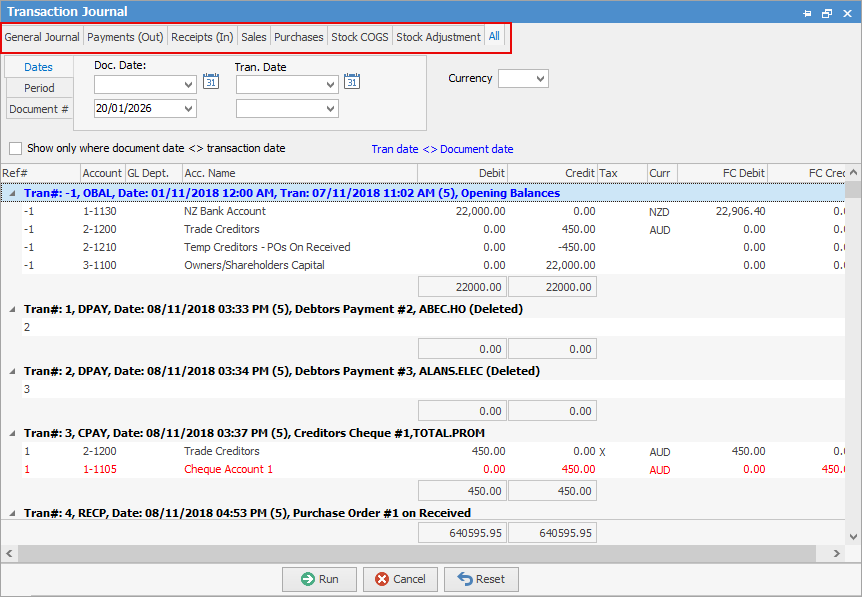Select the red Cheque Account 1 row
This screenshot has width=862, height=597.
(433, 469)
